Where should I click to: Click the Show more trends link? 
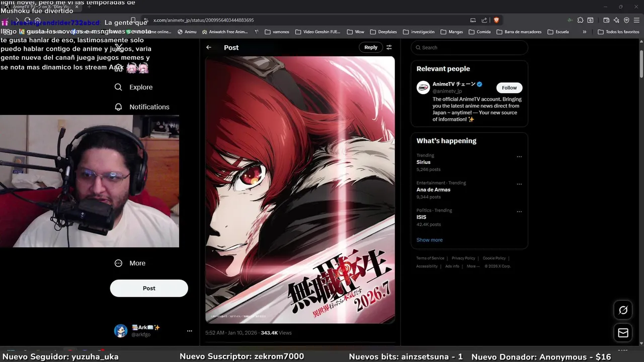(430, 240)
